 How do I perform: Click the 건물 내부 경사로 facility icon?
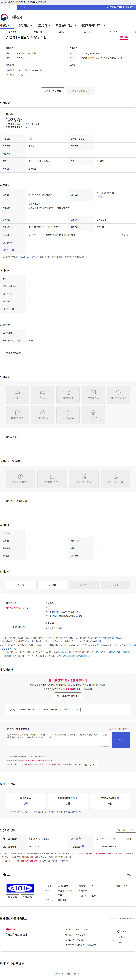point(115,479)
